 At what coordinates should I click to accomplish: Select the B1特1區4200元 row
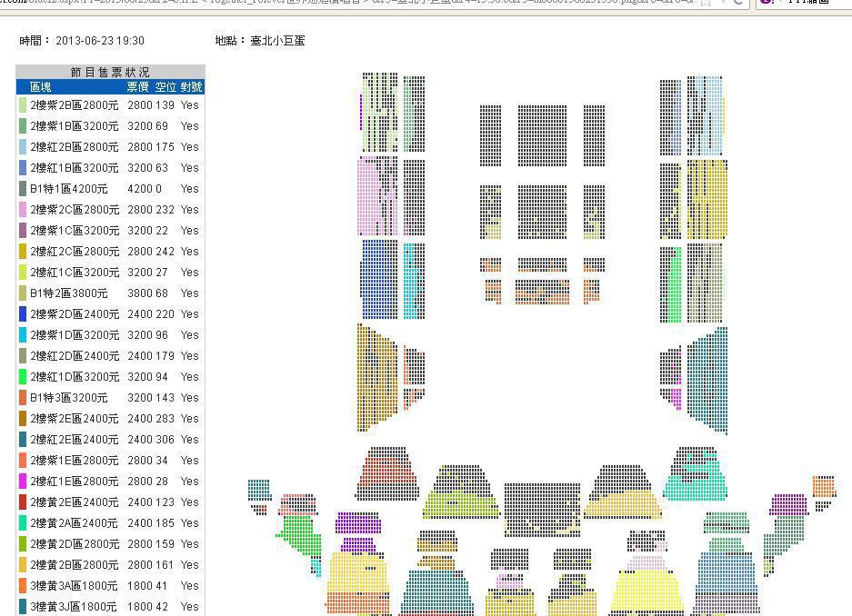pos(110,188)
